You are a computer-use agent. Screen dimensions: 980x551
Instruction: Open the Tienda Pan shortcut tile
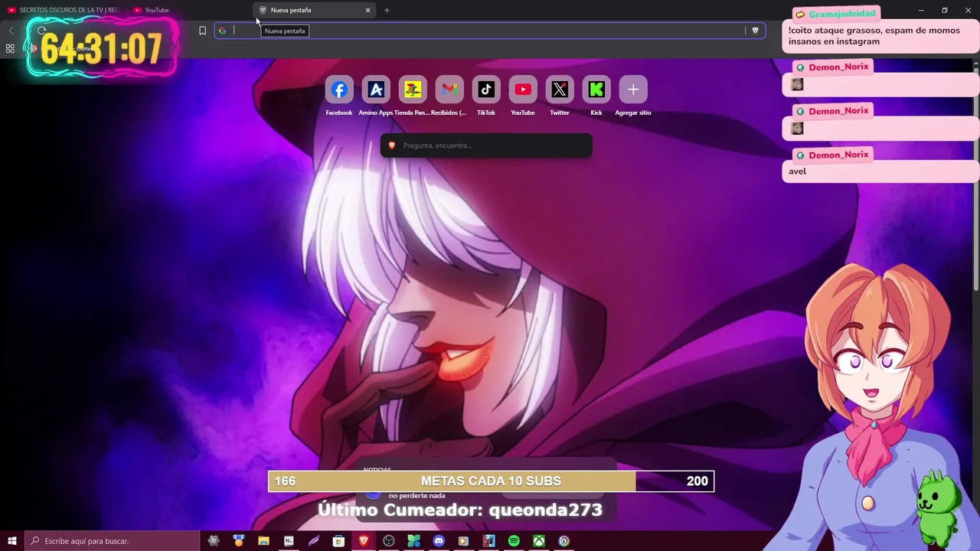click(413, 90)
